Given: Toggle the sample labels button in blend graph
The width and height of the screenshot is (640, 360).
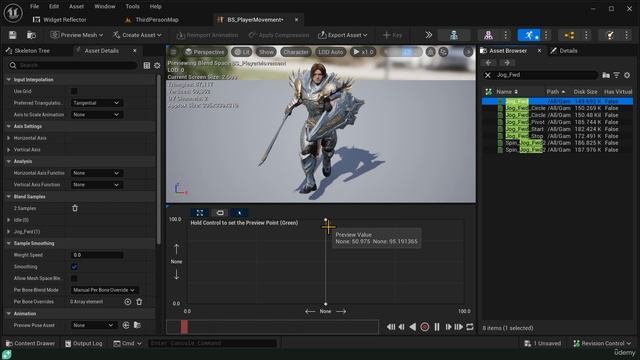Looking at the screenshot, I should point(220,213).
